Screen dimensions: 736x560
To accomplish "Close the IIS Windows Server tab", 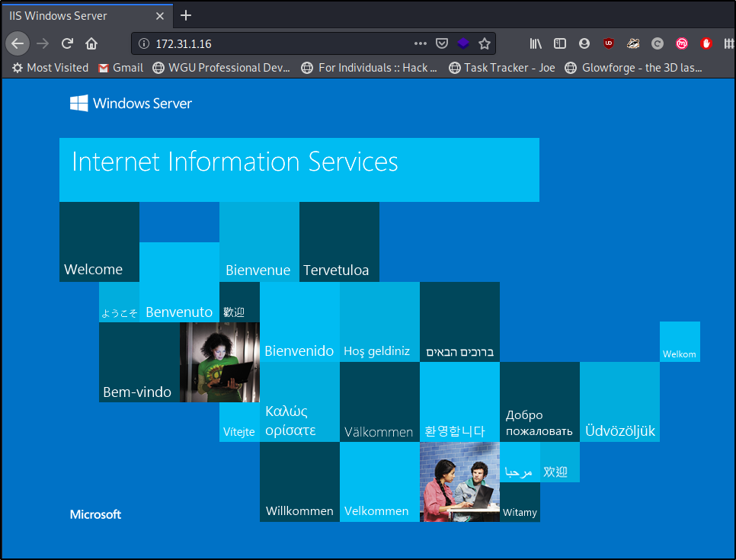I will 159,16.
